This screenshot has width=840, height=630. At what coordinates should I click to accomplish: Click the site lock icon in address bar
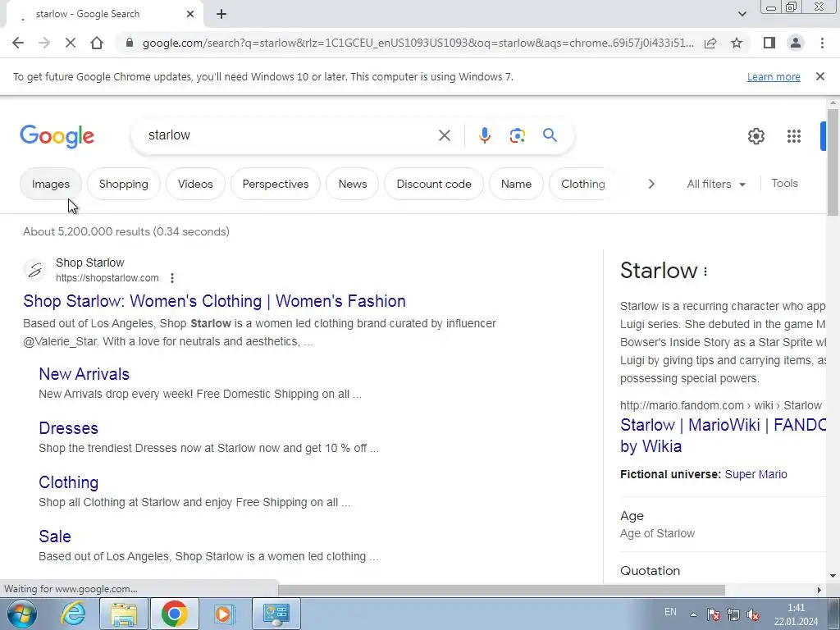pos(129,43)
